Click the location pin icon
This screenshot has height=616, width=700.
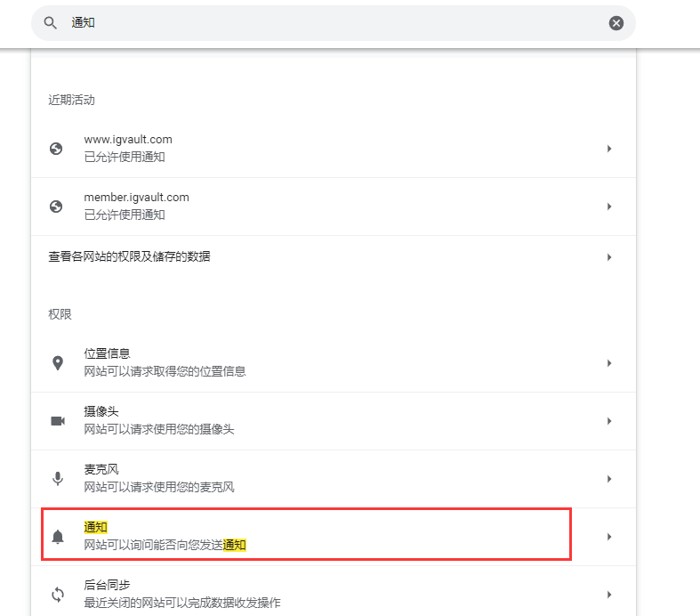[x=58, y=362]
